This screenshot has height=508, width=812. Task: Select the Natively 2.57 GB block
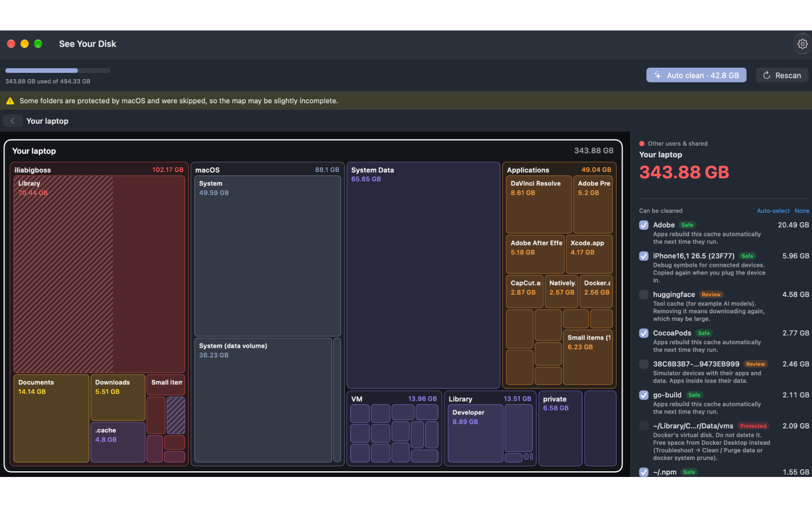coord(561,291)
